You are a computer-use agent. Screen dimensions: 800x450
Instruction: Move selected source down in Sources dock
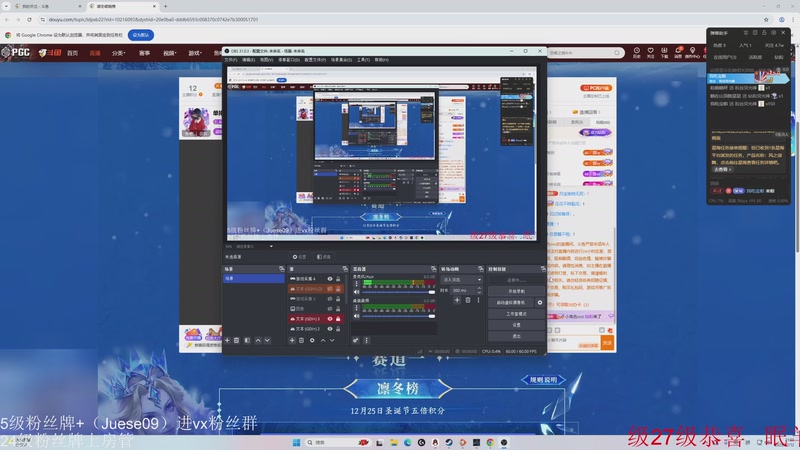pos(332,340)
